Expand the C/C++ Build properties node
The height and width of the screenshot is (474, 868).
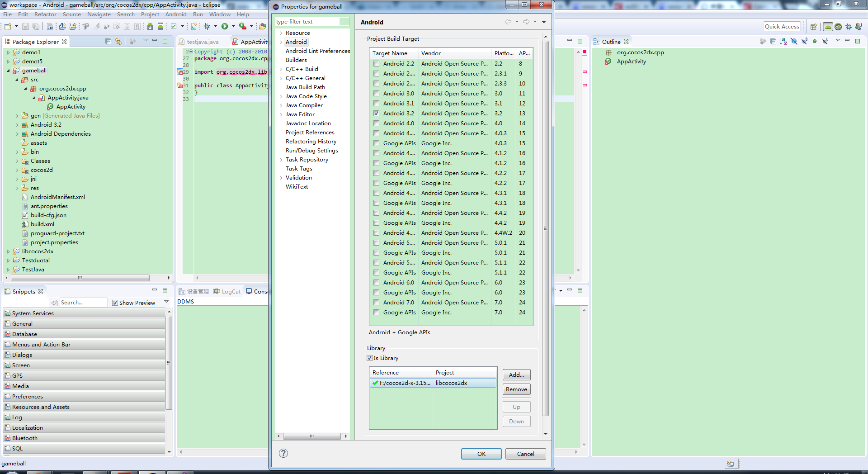pyautogui.click(x=281, y=69)
